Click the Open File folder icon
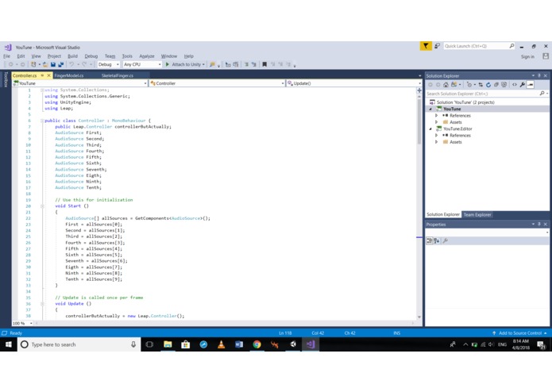Screen dimensions: 552x392 click(45, 65)
